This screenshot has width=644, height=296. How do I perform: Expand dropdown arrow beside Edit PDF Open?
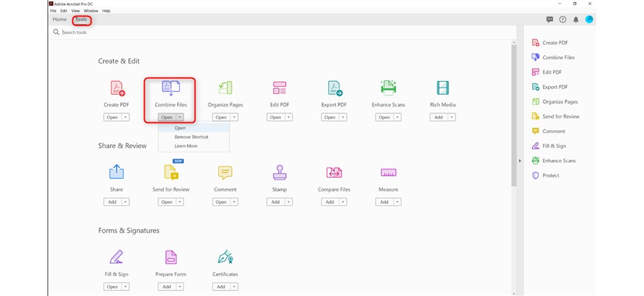[x=288, y=118]
